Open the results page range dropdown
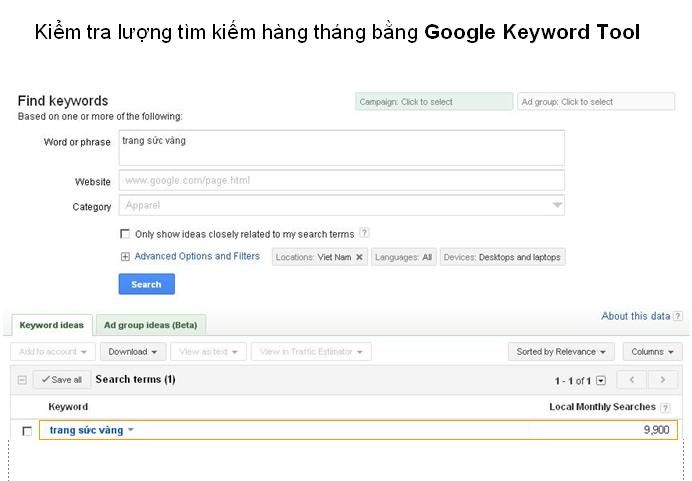 point(601,381)
